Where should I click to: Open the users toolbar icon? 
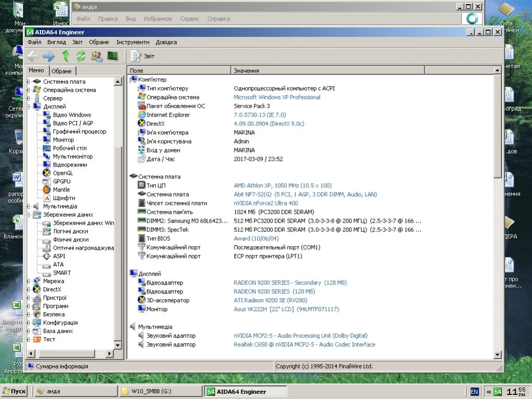(97, 56)
